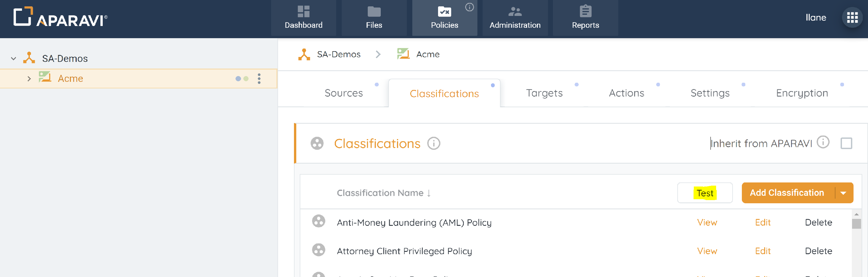Open the Dashboard navigation icon

[x=303, y=12]
